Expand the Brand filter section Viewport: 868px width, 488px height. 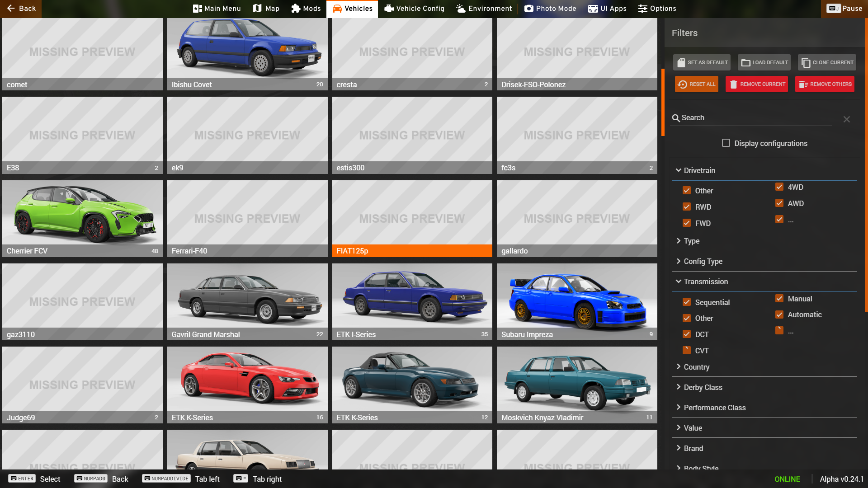click(764, 448)
